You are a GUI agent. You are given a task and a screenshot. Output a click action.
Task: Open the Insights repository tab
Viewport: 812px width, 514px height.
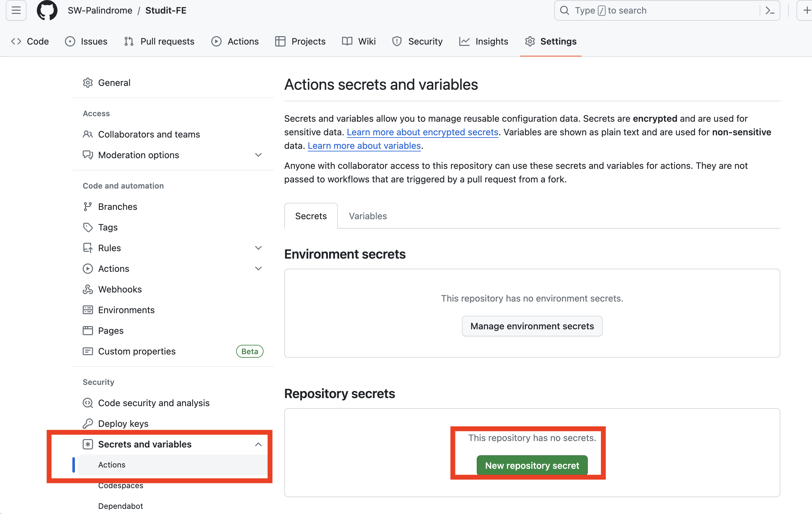[x=484, y=41]
